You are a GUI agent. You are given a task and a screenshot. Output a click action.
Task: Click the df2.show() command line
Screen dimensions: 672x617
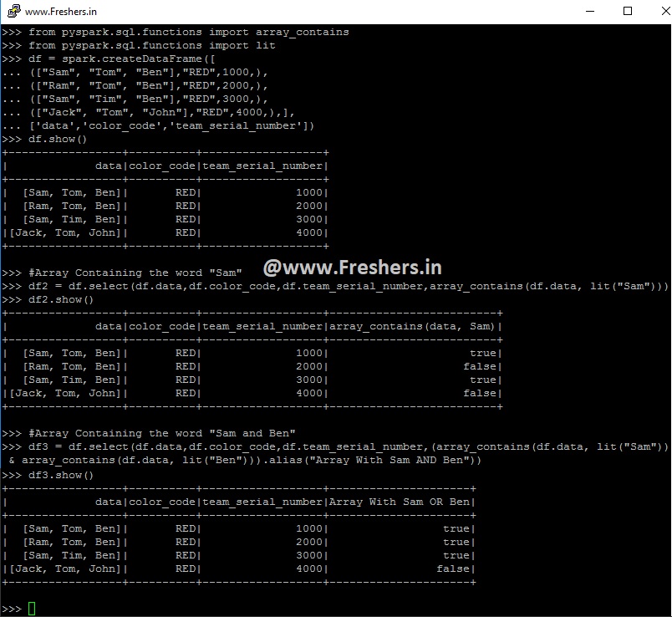pos(63,298)
